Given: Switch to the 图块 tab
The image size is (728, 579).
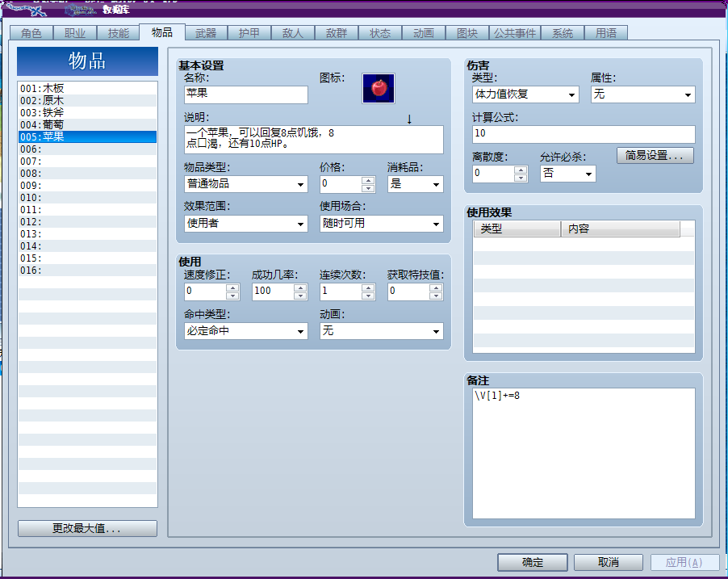Looking at the screenshot, I should [x=467, y=33].
